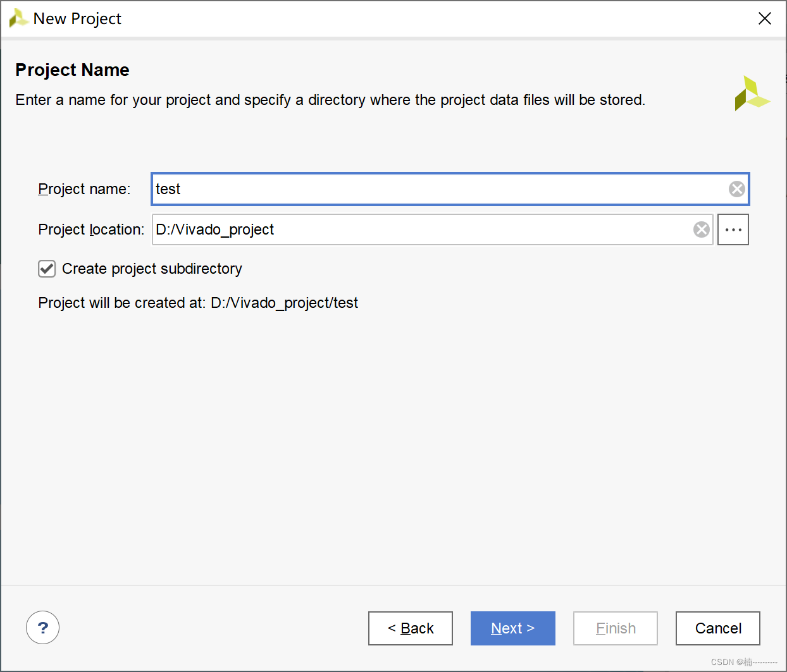This screenshot has width=787, height=672.
Task: Click the Xilinx logo in header corner
Action: coord(752,94)
